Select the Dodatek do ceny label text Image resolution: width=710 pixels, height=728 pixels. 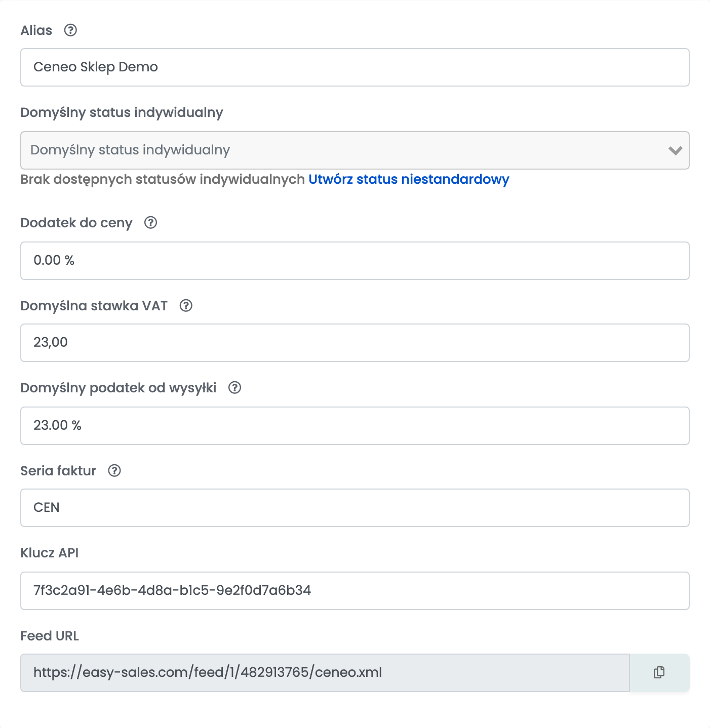pyautogui.click(x=76, y=223)
